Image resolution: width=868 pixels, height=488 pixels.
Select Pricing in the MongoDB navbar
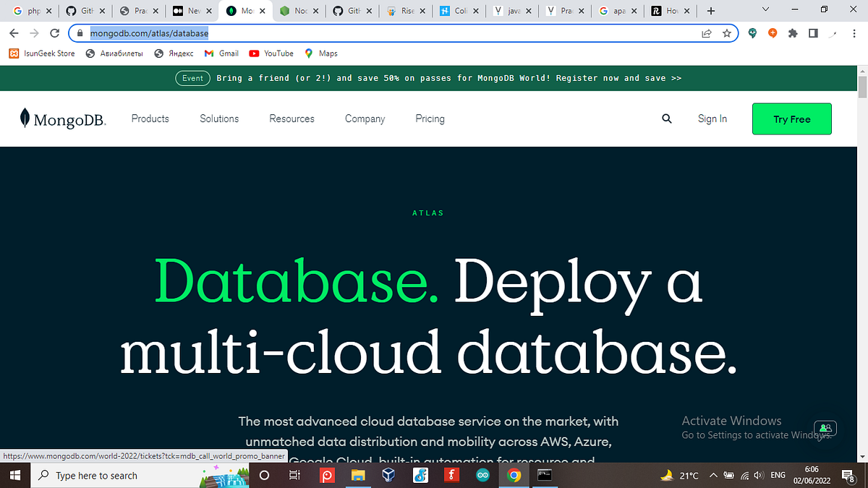430,119
